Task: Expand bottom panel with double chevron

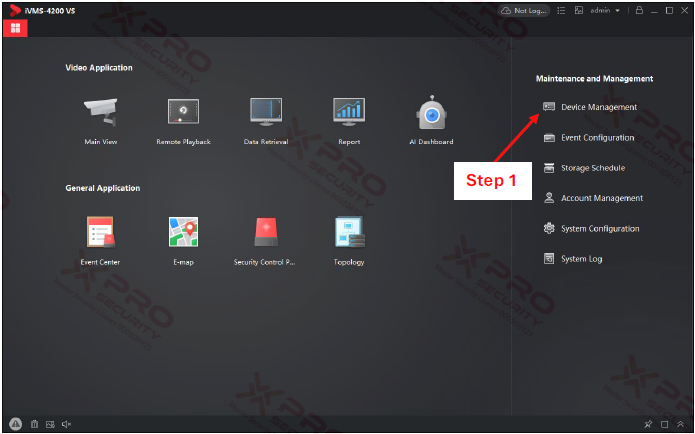Action: click(x=680, y=424)
